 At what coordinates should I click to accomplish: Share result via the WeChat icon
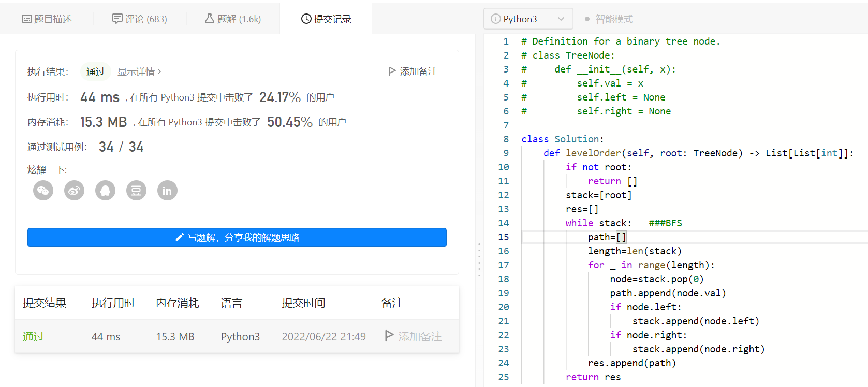point(43,191)
